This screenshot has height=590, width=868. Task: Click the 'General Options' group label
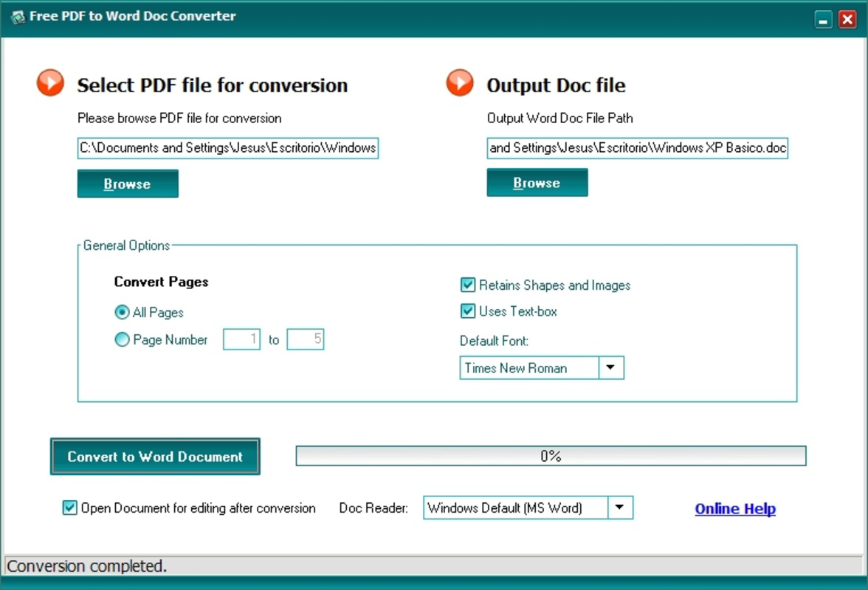[126, 246]
